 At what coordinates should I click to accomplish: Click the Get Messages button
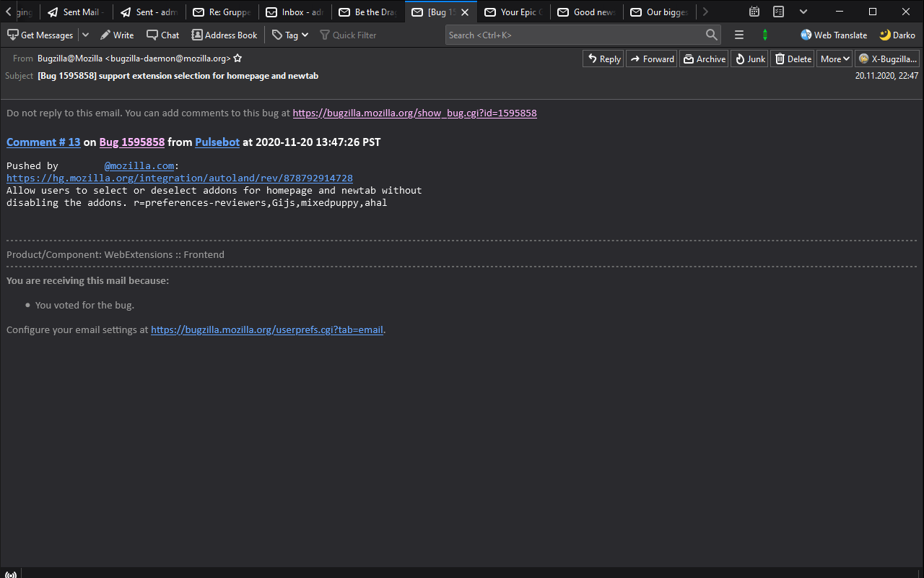pos(40,35)
